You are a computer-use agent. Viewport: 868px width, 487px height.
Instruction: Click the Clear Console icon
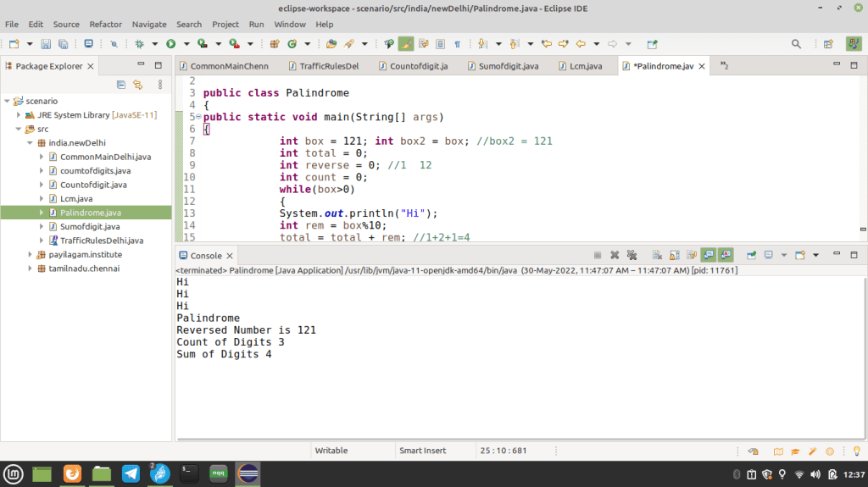pos(657,255)
